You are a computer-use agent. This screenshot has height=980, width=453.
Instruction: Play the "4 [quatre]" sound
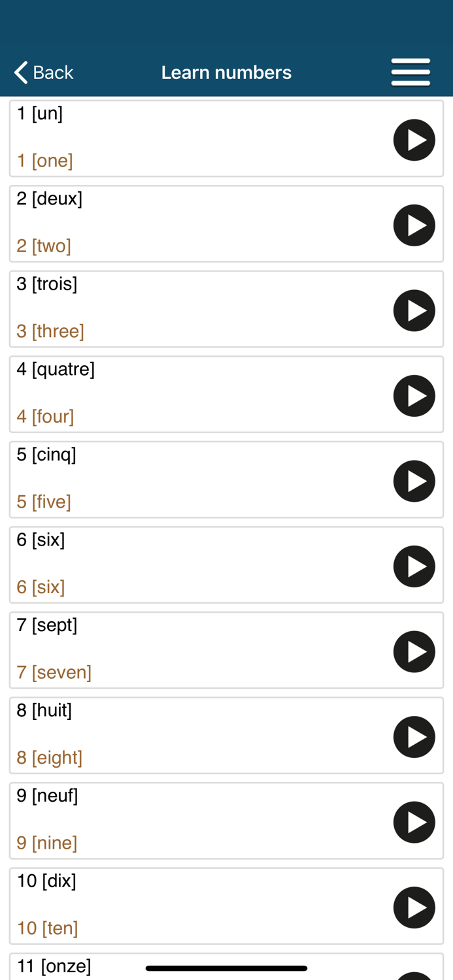point(414,395)
